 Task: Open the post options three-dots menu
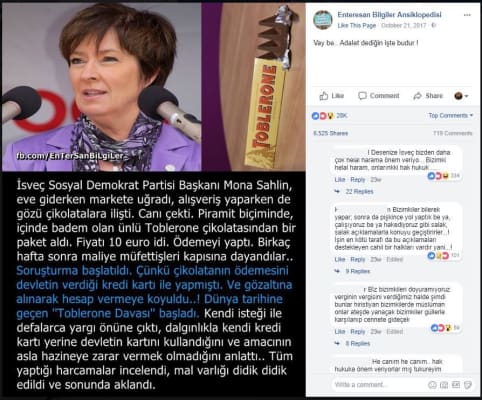(x=467, y=15)
